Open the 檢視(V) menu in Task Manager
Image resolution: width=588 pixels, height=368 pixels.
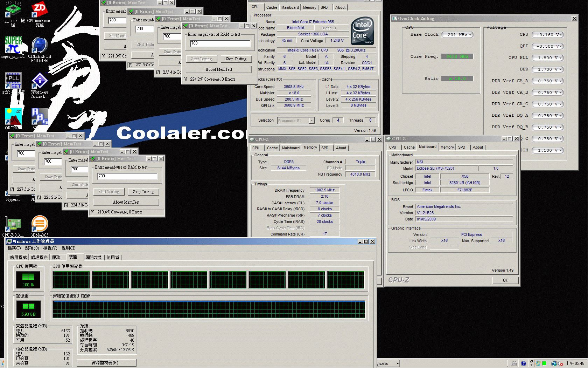point(50,248)
